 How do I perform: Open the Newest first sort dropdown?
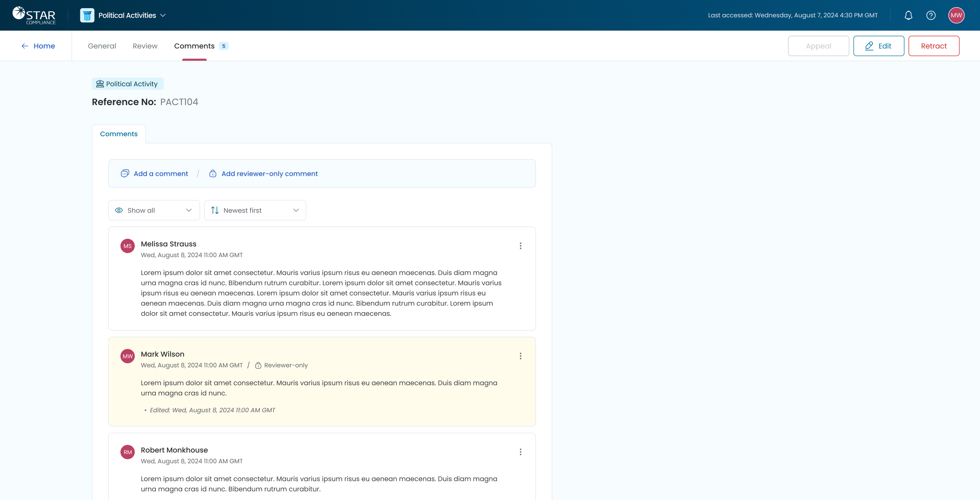coord(255,210)
